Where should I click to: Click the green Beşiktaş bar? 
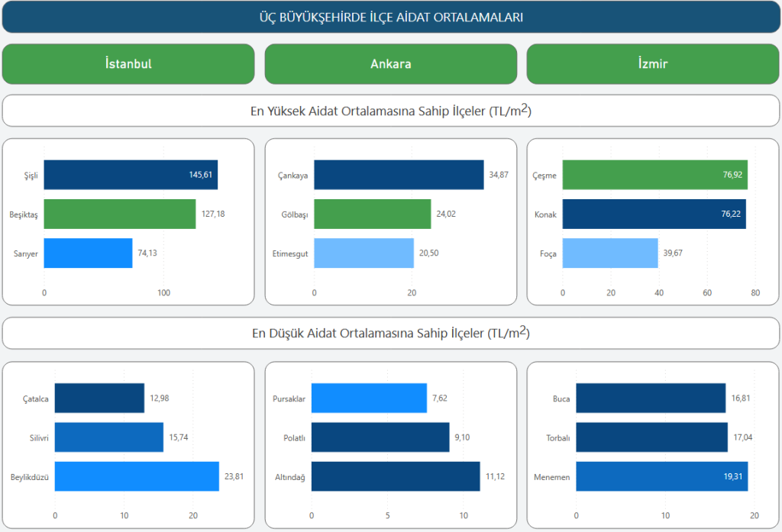pos(120,214)
